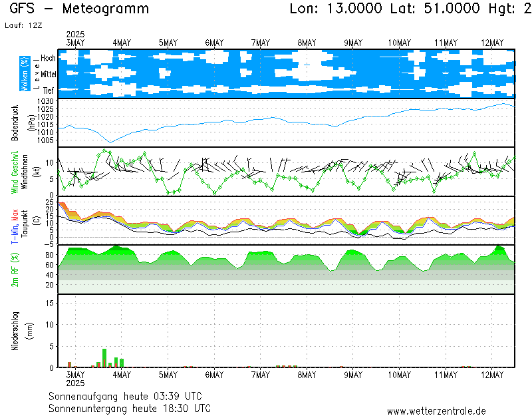Click the 'Bodendruck' pressure axis label
Image resolution: width=532 pixels, height=416 pixels.
coord(15,123)
